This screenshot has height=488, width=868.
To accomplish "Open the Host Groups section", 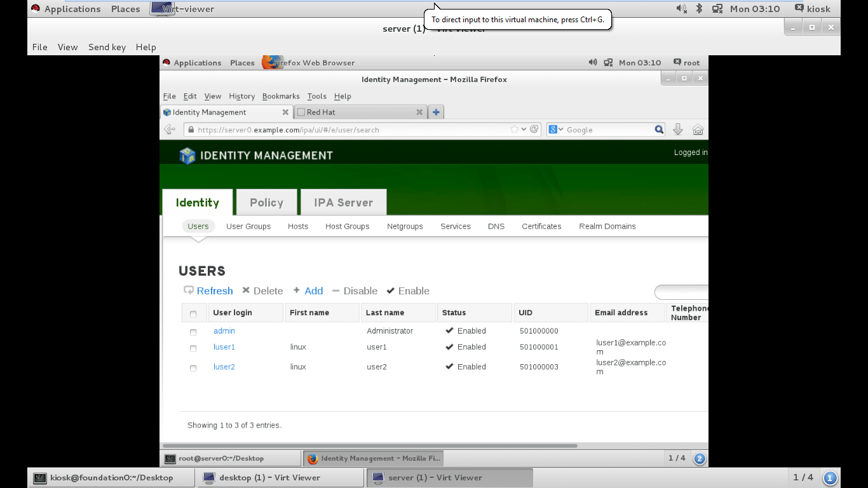I will (347, 226).
